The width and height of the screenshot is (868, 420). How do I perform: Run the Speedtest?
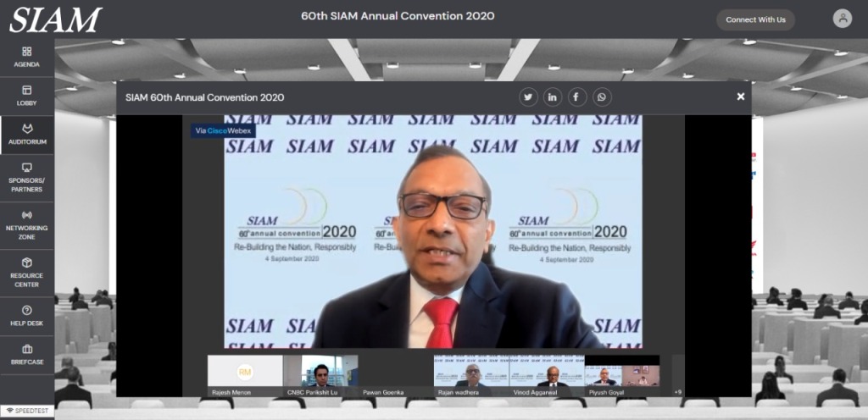coord(26,412)
